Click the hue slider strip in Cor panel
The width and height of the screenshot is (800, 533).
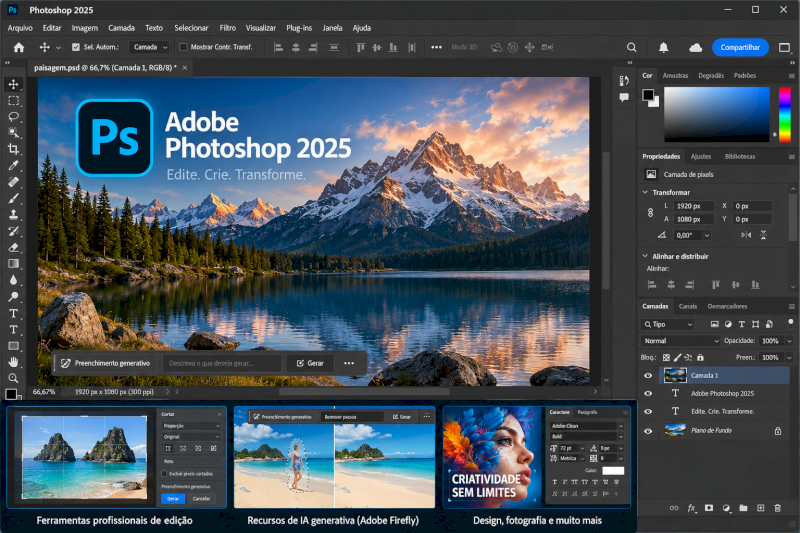coord(785,114)
